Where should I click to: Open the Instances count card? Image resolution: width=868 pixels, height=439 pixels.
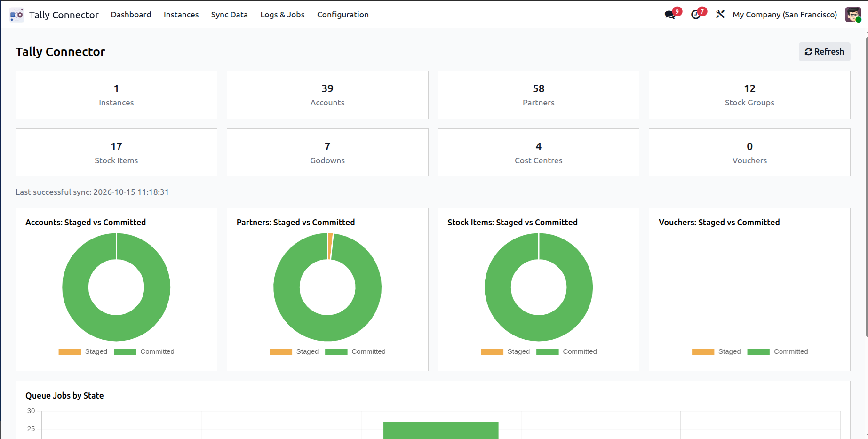(116, 95)
